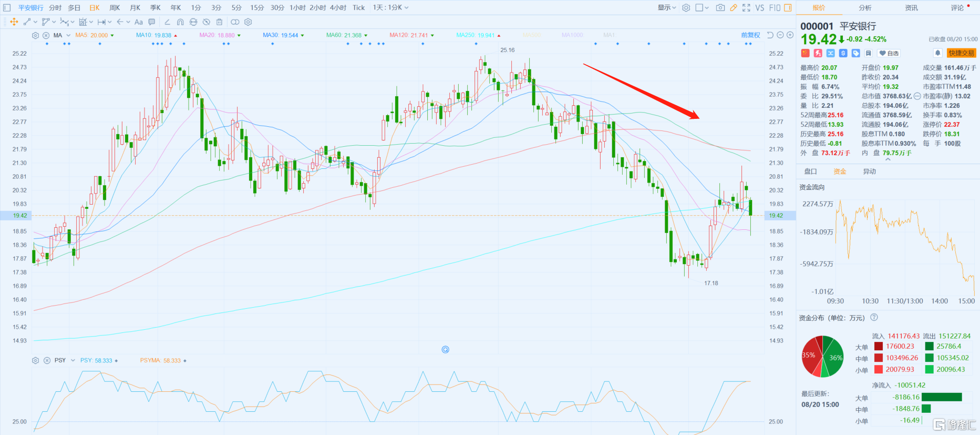Toggle the left sidebar panel icon
The width and height of the screenshot is (980, 435).
click(7, 7)
